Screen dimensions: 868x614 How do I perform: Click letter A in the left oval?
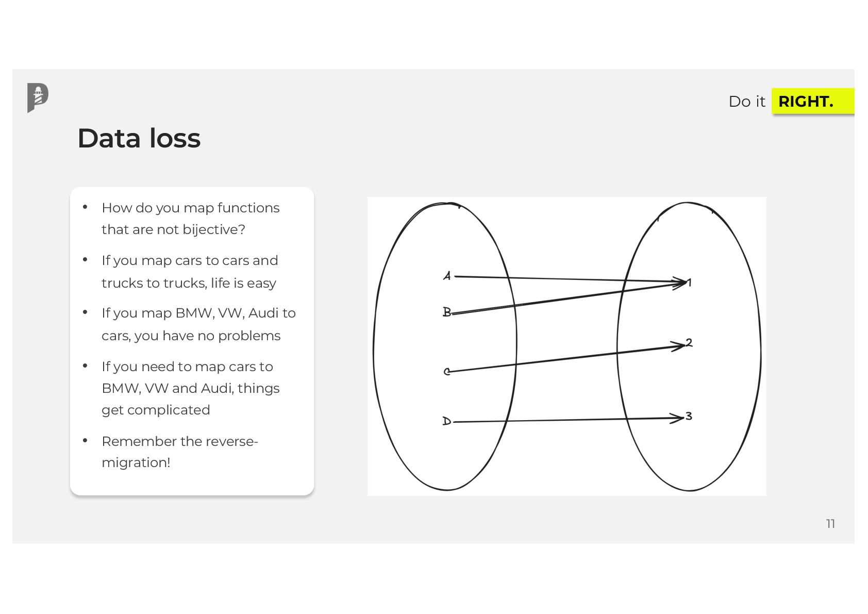click(x=447, y=277)
